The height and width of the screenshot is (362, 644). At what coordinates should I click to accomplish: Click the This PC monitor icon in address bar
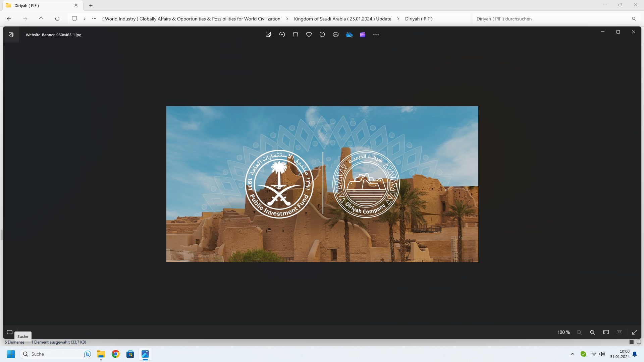74,19
